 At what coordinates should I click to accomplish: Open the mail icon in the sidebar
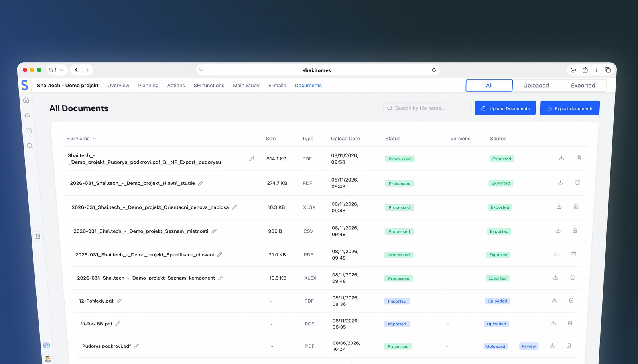[28, 131]
